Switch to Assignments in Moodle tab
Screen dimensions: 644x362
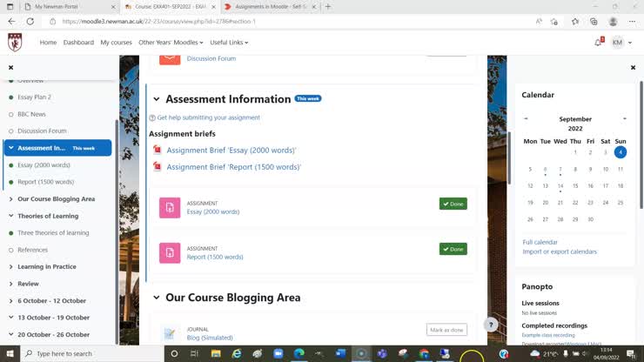270,7
